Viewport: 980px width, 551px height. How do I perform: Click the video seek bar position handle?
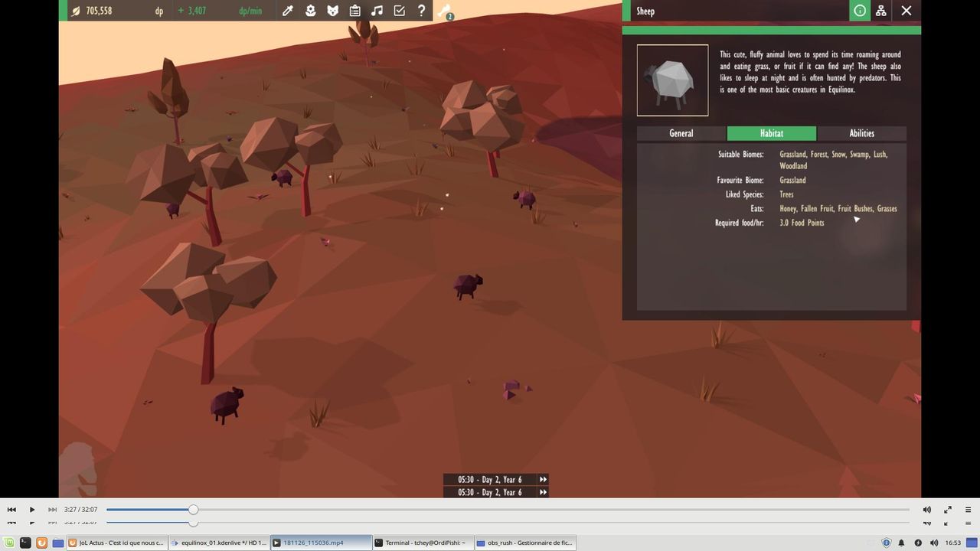[x=193, y=510]
